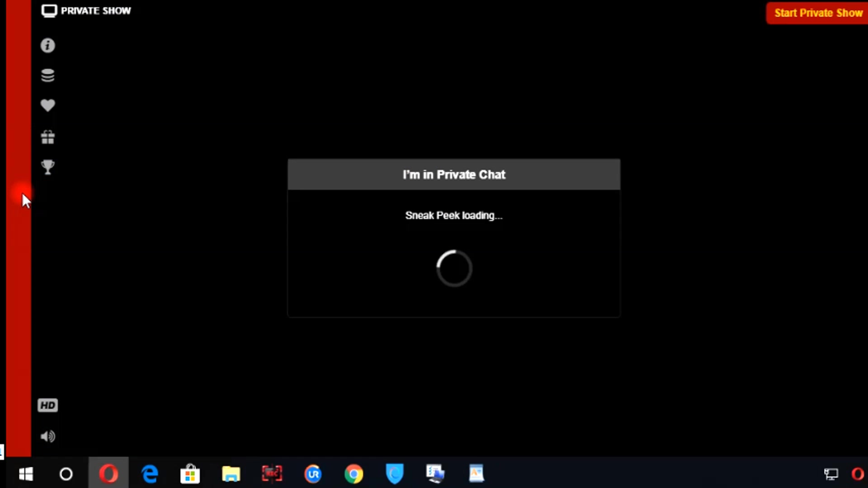This screenshot has height=488, width=868.
Task: Switch to Opera in the taskbar
Action: click(x=108, y=474)
